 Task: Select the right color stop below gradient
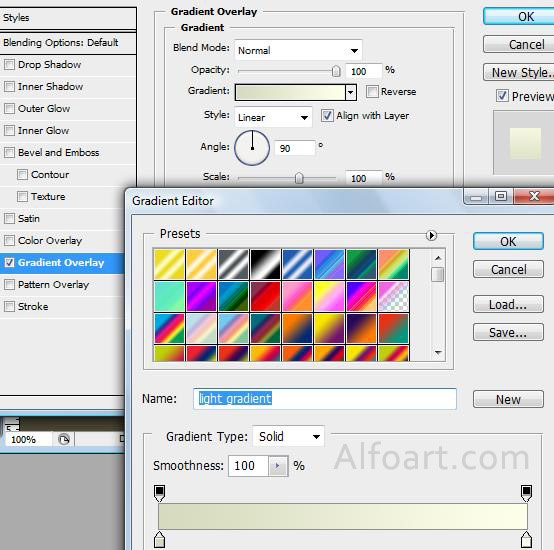pos(526,540)
